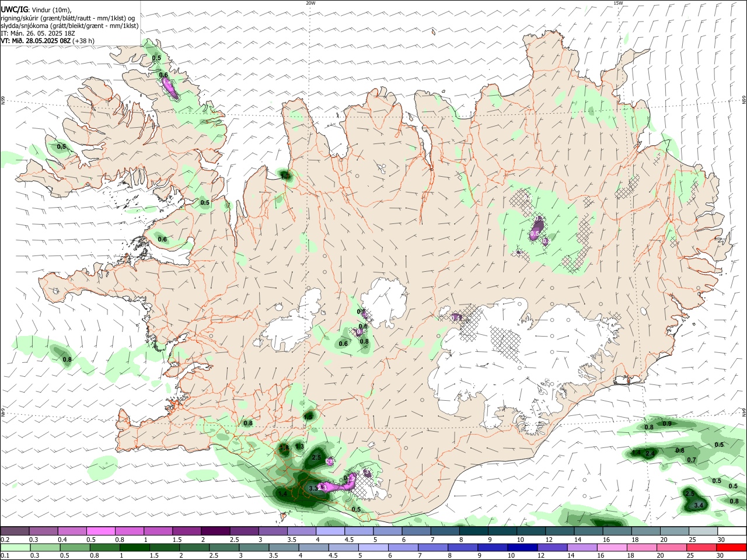Click the '3.4' precipitation value offshore southeast
Viewport: 747px width, 560px height.
[x=698, y=505]
